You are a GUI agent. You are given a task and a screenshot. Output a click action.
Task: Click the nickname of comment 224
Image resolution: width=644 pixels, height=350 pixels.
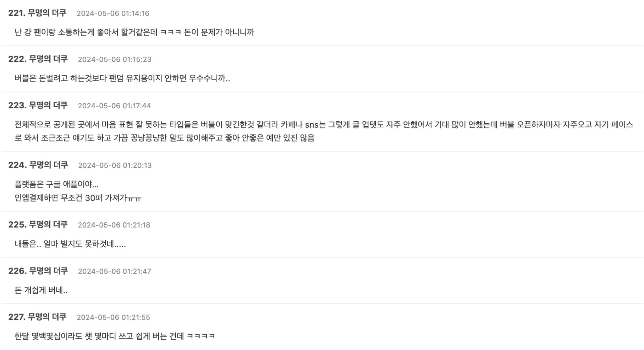(48, 165)
